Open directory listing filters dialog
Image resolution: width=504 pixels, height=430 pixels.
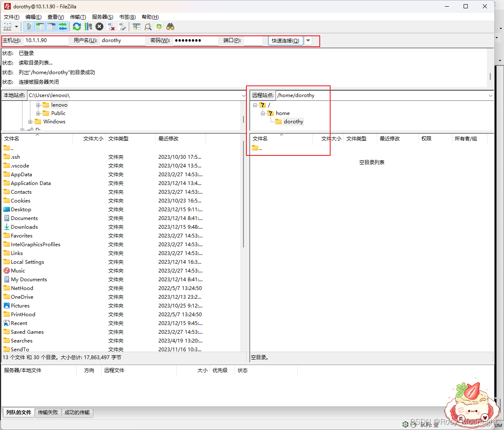point(136,27)
